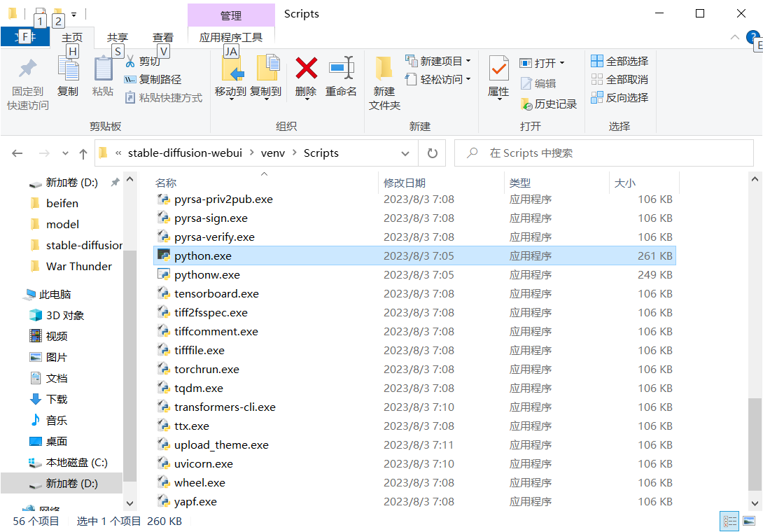Click the red 删除 delete icon
The width and height of the screenshot is (763, 532).
(x=306, y=69)
